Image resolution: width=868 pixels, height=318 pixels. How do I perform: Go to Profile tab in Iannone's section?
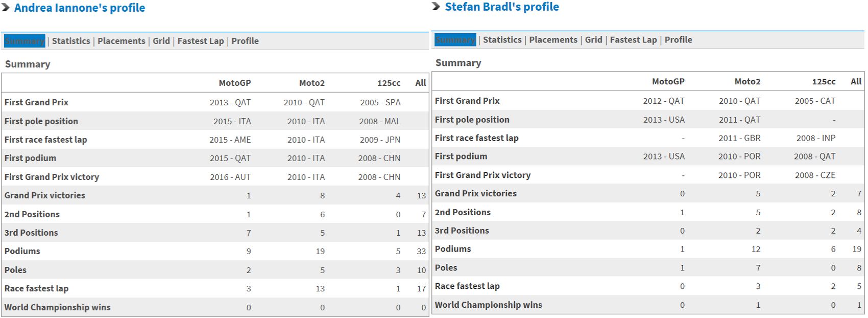click(x=245, y=41)
